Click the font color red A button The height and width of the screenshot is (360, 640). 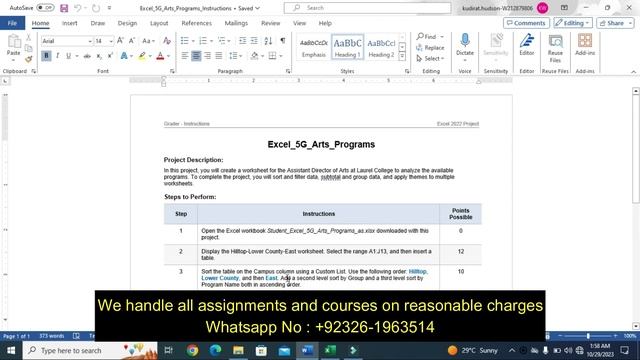tap(160, 56)
